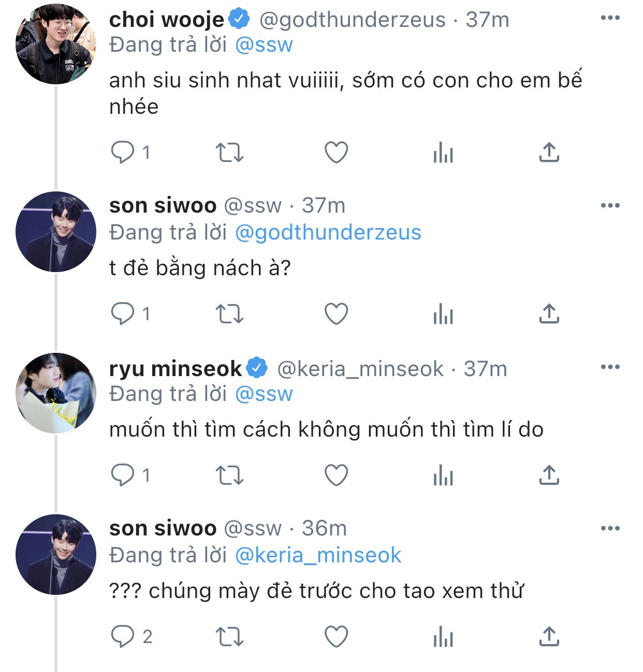The height and width of the screenshot is (672, 643).
Task: Open @godthunderzeus mention in son siwoo's reply
Action: point(328,232)
